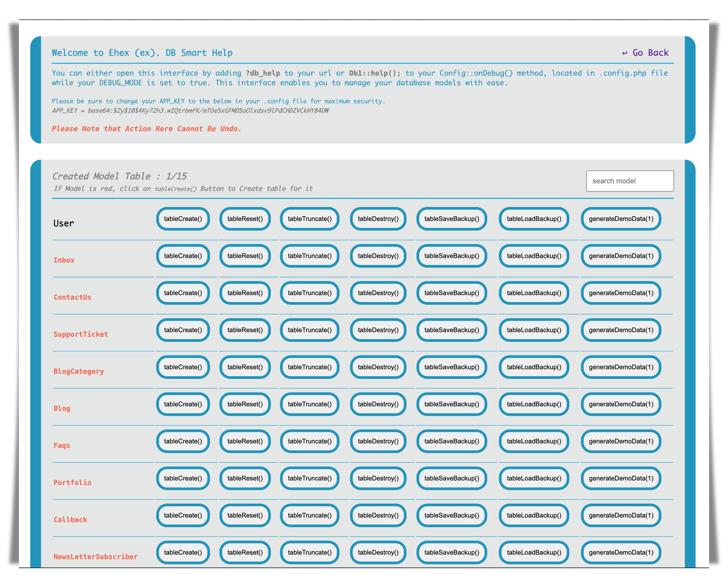728x587 pixels.
Task: Click the Created Model Table 1/15 heading
Action: tap(120, 176)
